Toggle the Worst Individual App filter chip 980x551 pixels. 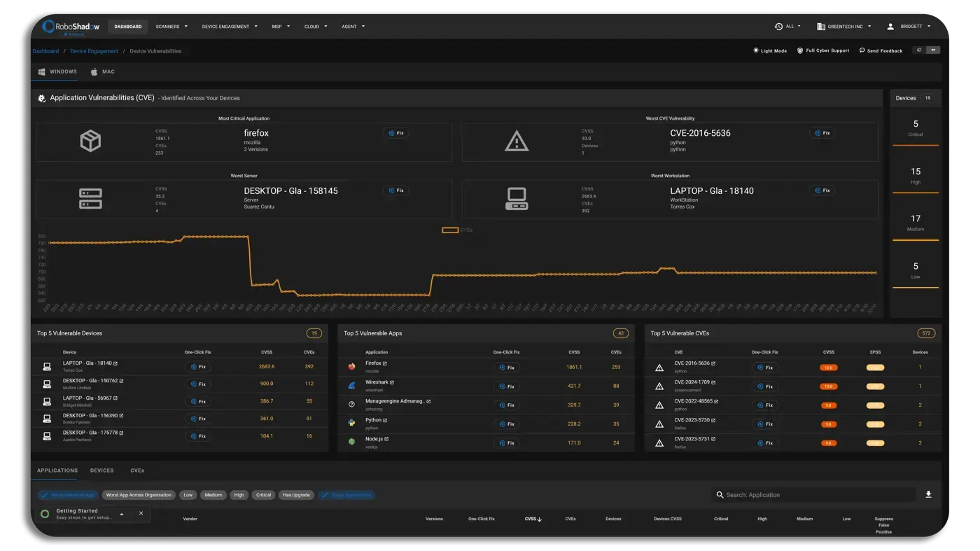68,495
